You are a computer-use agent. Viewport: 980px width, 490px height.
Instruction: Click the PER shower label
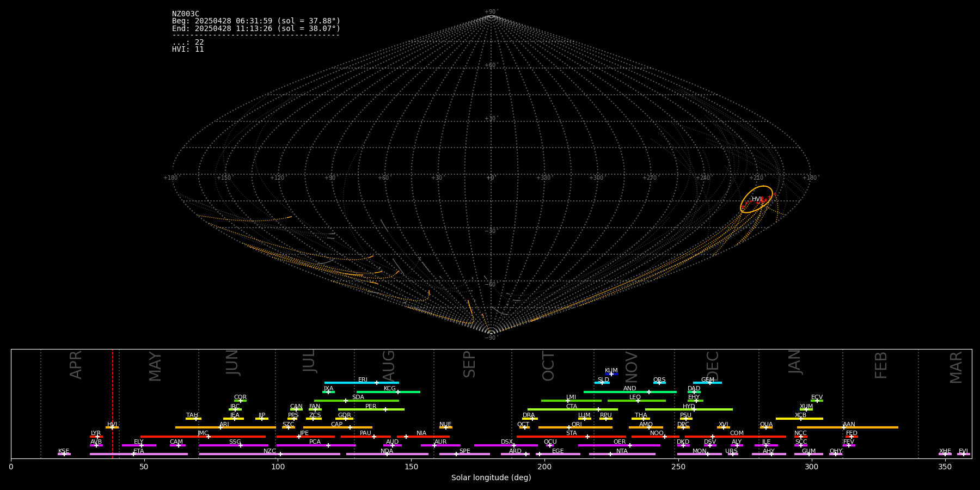[x=371, y=407]
